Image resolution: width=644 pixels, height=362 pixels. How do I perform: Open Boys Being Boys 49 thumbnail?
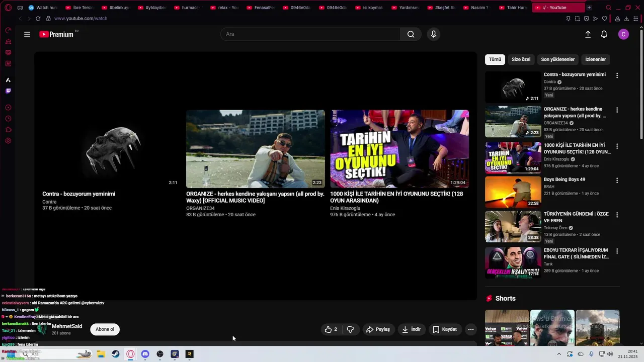513,192
